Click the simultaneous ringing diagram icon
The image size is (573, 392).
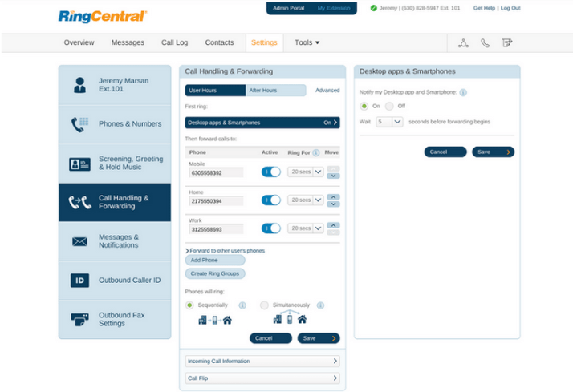290,317
